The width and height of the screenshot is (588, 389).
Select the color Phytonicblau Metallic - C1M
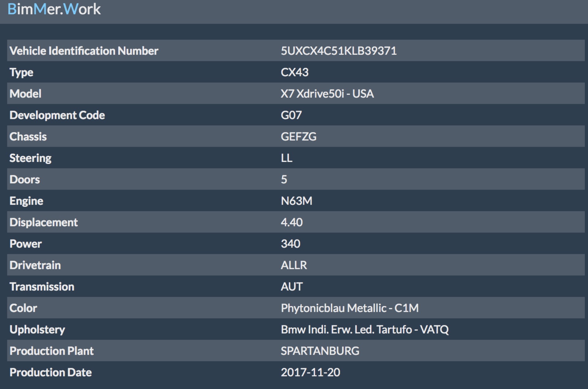[349, 308]
